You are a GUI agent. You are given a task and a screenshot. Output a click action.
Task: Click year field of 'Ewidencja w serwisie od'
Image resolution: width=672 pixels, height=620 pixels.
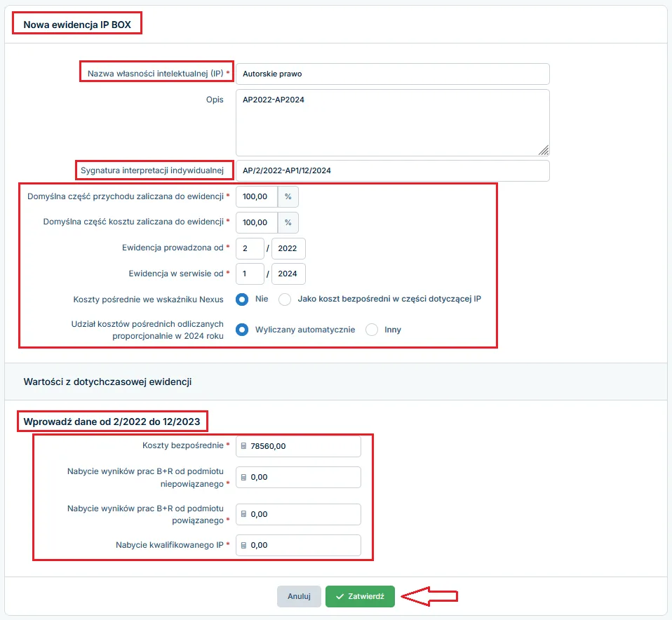coord(288,274)
